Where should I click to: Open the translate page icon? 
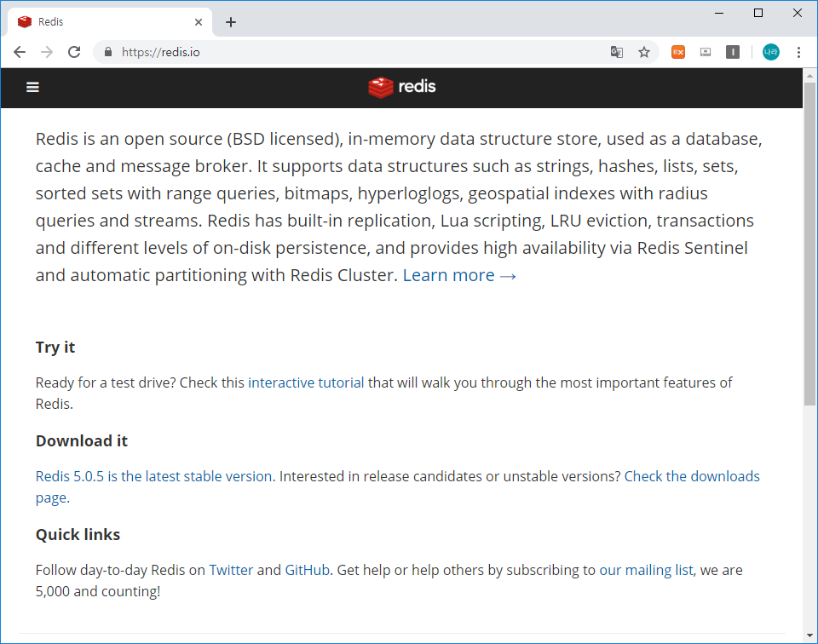(617, 52)
